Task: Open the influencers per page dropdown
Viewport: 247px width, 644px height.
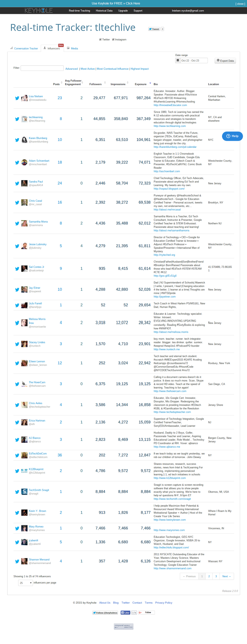Action: 25,583
